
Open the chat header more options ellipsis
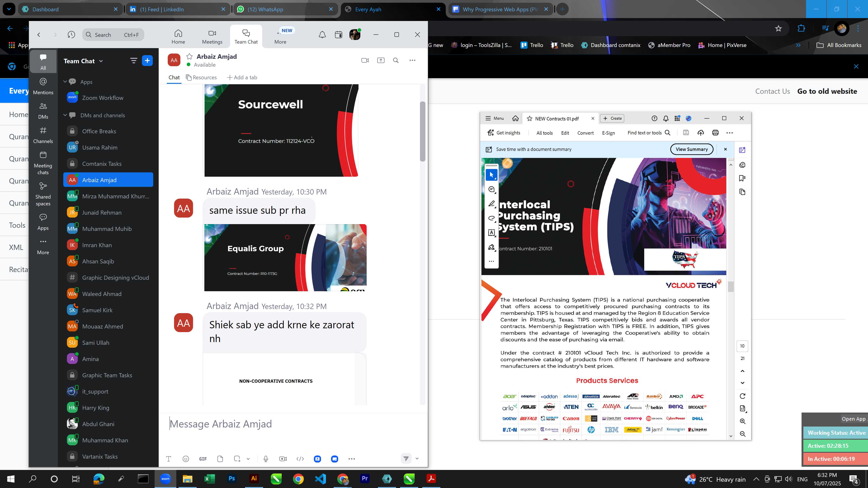point(412,60)
